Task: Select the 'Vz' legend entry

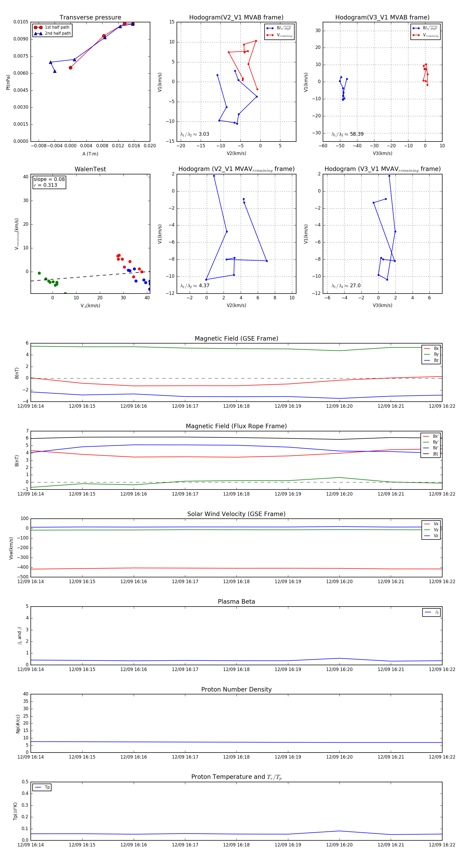Action: 431,536
